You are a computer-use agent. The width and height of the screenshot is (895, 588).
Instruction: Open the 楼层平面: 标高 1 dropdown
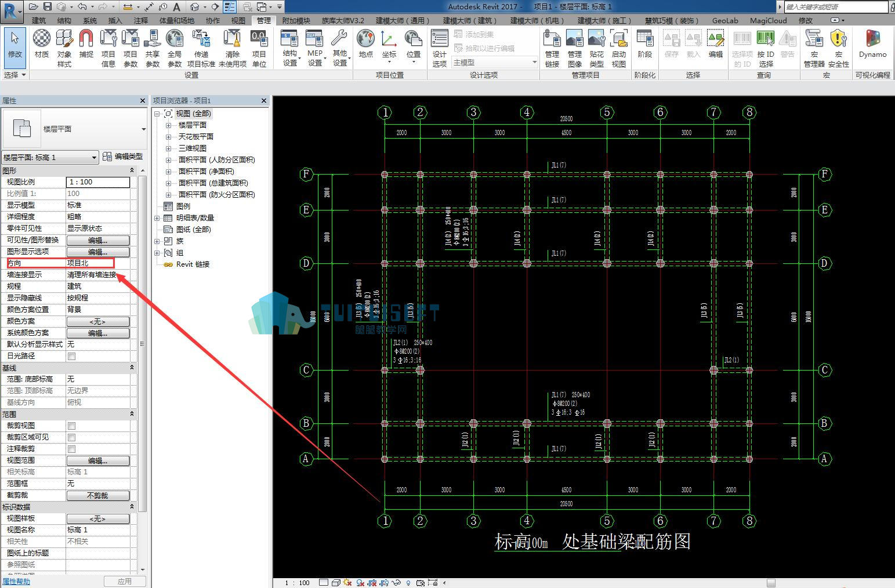coord(50,157)
